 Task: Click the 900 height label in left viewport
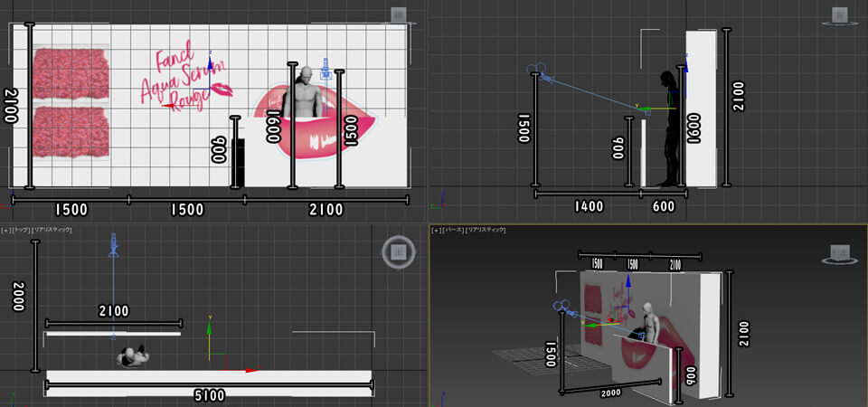point(618,149)
